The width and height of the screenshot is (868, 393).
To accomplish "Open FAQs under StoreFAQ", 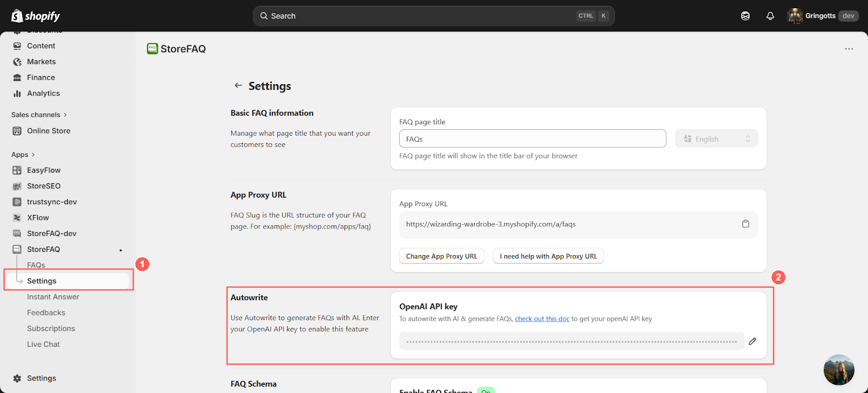I will point(36,265).
